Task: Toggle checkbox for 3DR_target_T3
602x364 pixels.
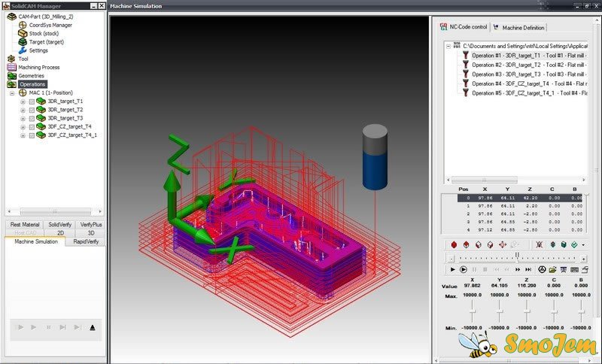Action: click(32, 119)
